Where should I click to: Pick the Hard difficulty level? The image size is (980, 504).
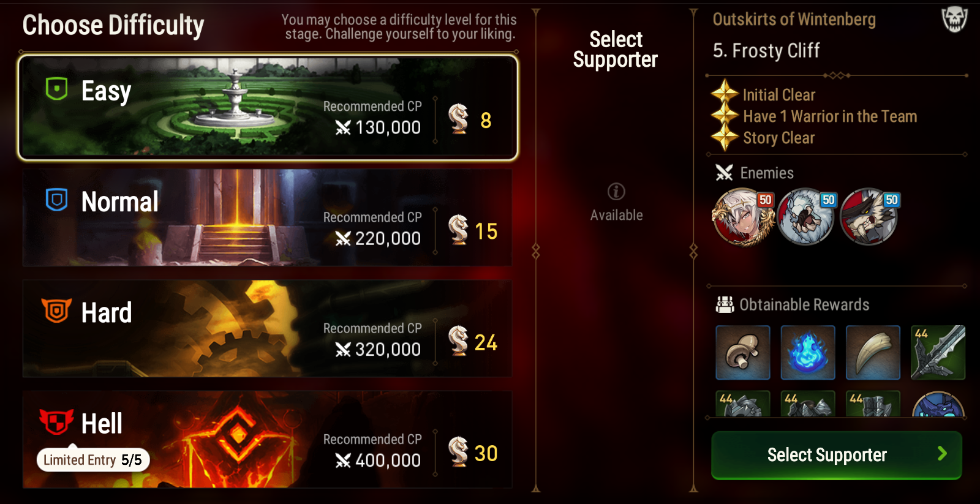268,328
